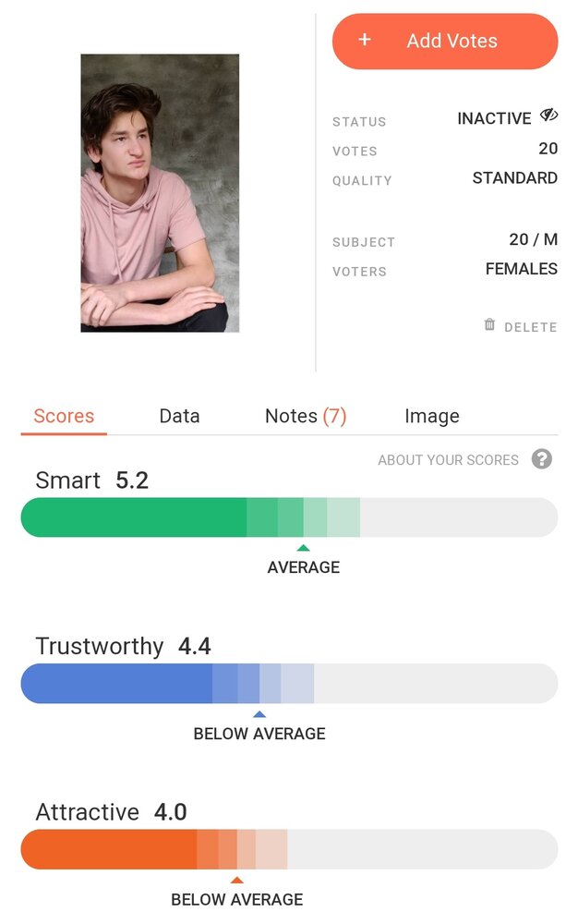The image size is (578, 924).
Task: Switch to the Scores tab
Action: click(64, 416)
